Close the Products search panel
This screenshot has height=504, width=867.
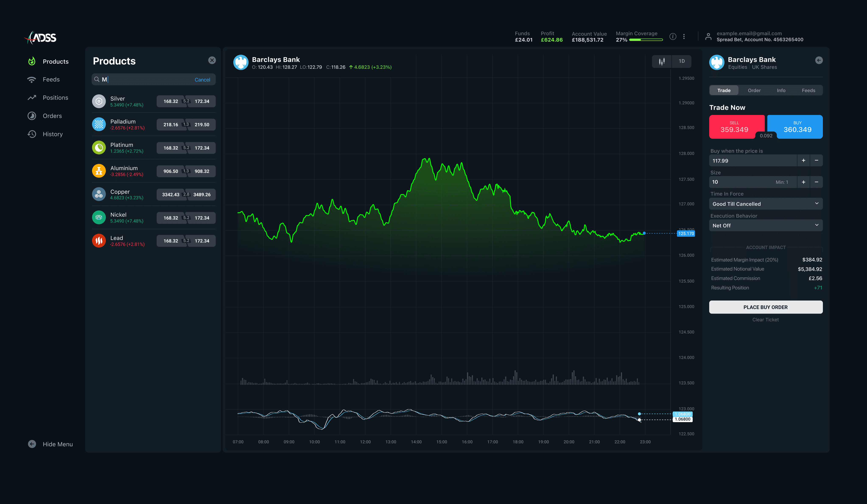point(212,60)
